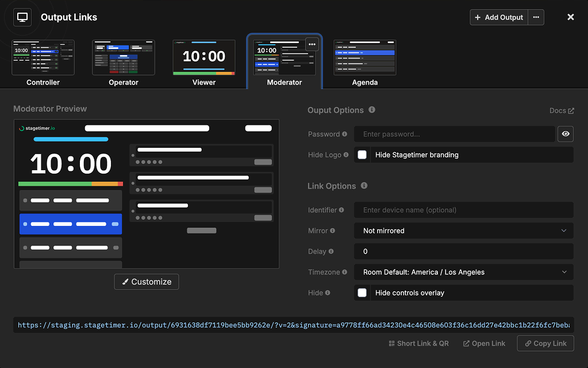
Task: Open the ellipsis menu next to Add Output
Action: 536,17
